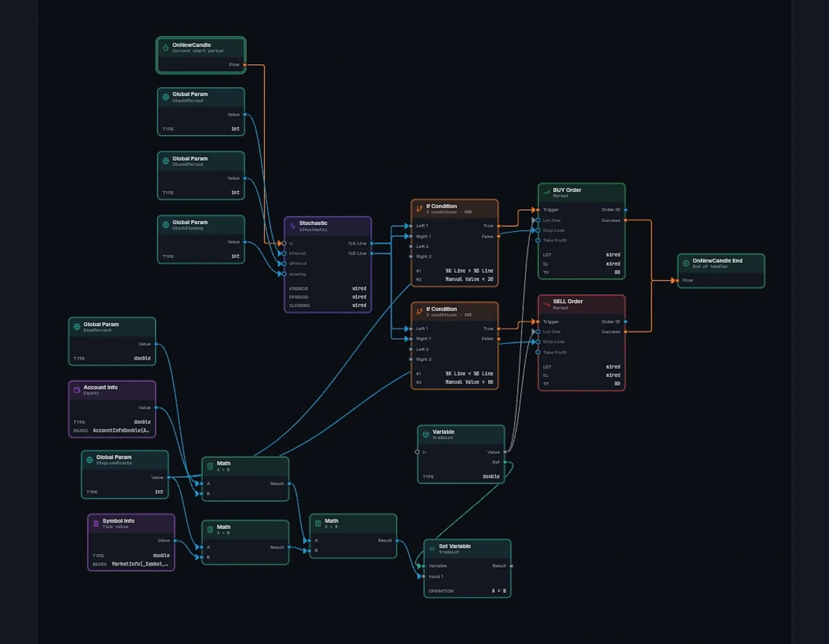Select the OnNewCandle End node title
The width and height of the screenshot is (829, 644).
[x=718, y=261]
